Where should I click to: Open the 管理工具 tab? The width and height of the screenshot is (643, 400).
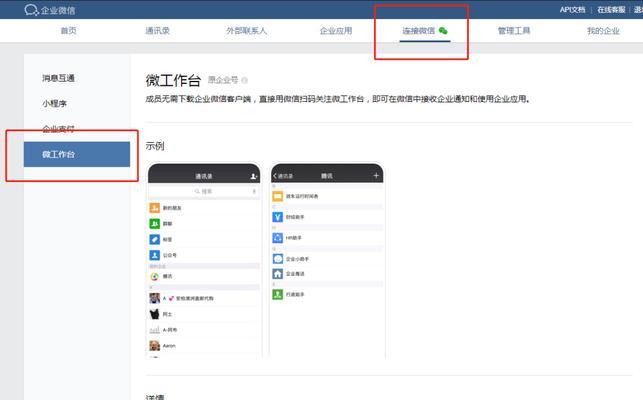(x=514, y=31)
